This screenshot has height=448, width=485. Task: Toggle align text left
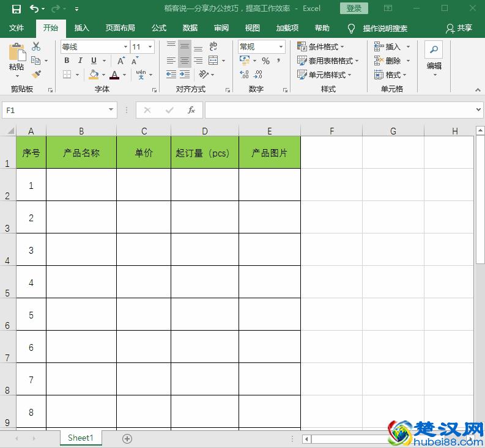(x=171, y=61)
